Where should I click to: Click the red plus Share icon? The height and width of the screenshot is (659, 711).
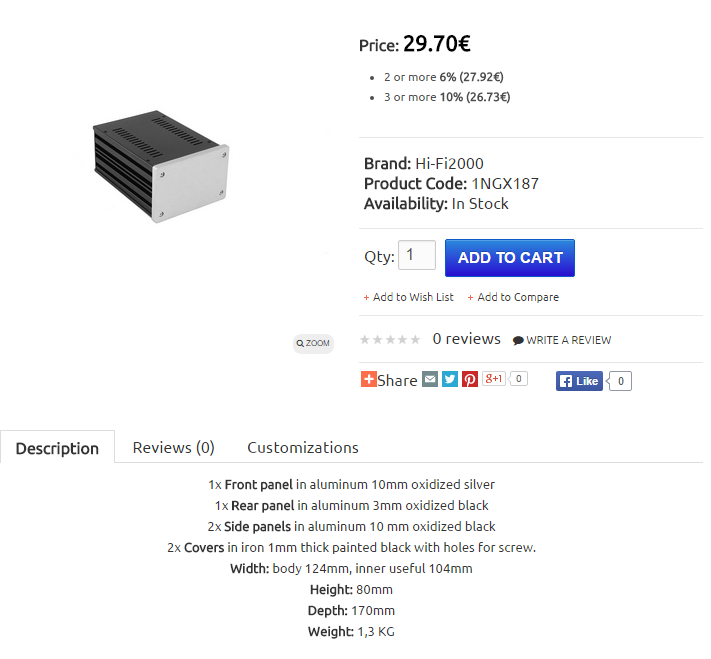[x=368, y=379]
